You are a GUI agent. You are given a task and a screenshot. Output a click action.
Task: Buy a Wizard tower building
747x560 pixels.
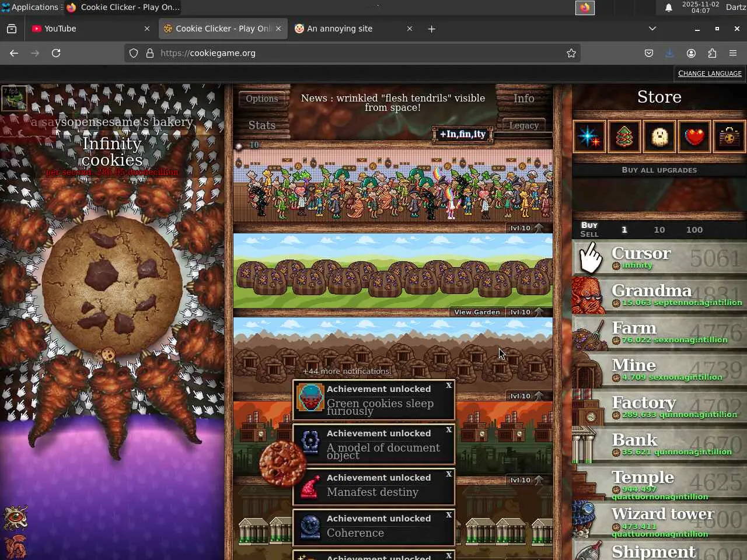coord(659,519)
